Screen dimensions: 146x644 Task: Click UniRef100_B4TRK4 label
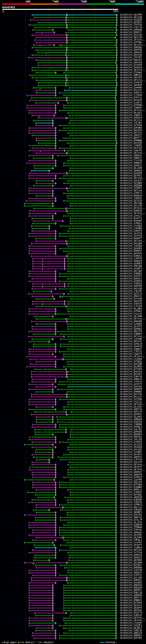click(131, 602)
